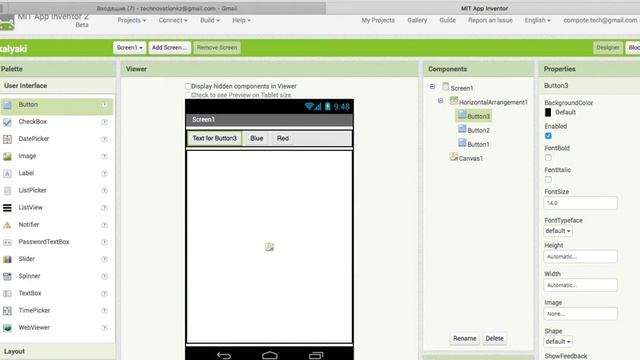Click the Width Automatic field
The width and height of the screenshot is (640, 360).
(580, 285)
